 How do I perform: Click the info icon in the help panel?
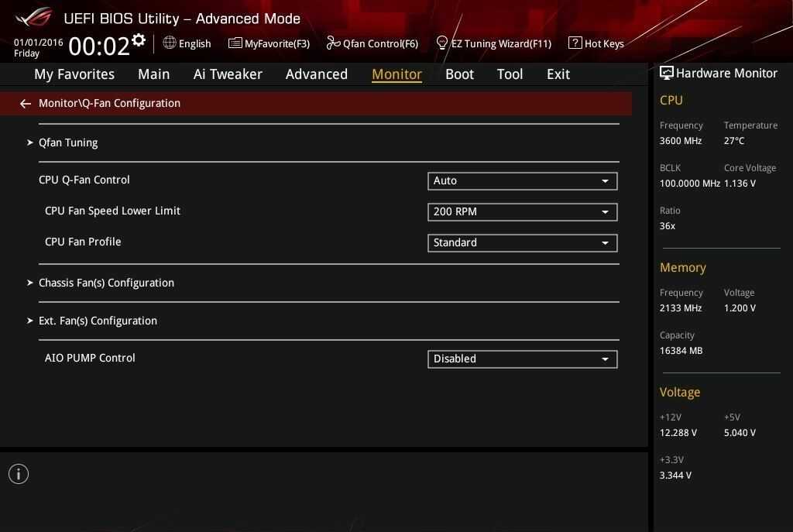pos(19,474)
